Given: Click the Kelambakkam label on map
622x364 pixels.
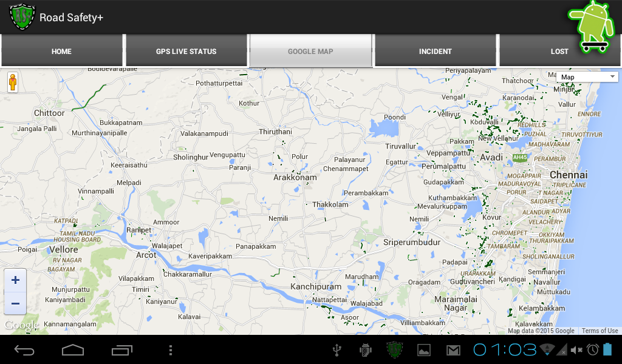Looking at the screenshot, I should pyautogui.click(x=542, y=308).
